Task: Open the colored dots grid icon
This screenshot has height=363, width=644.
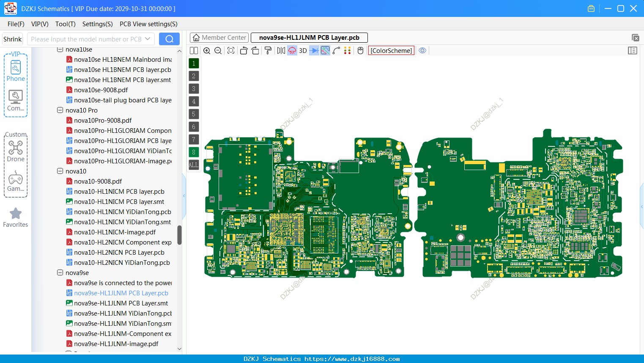Action: 348,51
